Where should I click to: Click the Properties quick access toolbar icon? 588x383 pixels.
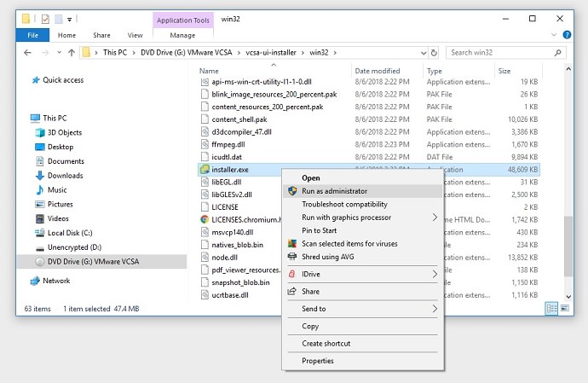coord(45,19)
